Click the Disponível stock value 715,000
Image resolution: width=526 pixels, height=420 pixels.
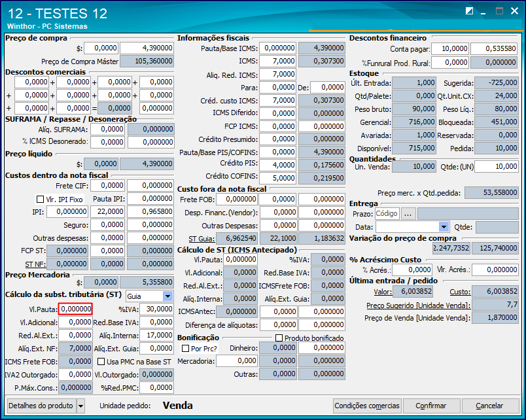click(414, 148)
